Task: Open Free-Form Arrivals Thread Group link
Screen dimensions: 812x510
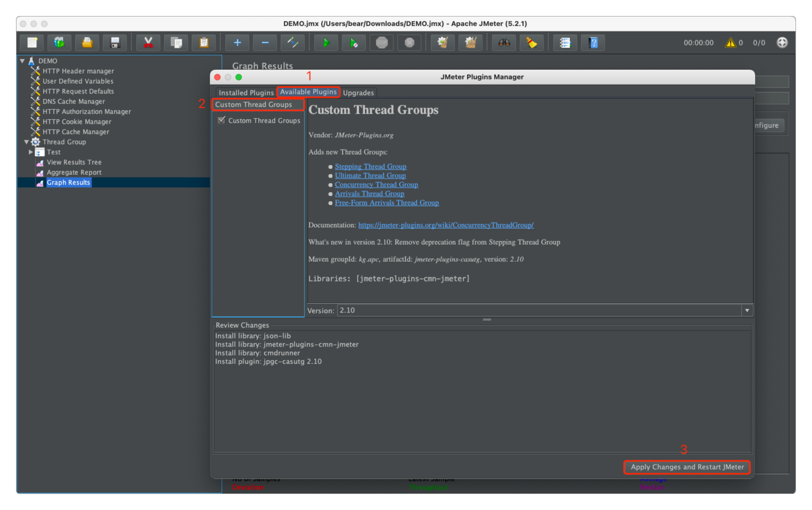Action: (x=387, y=203)
